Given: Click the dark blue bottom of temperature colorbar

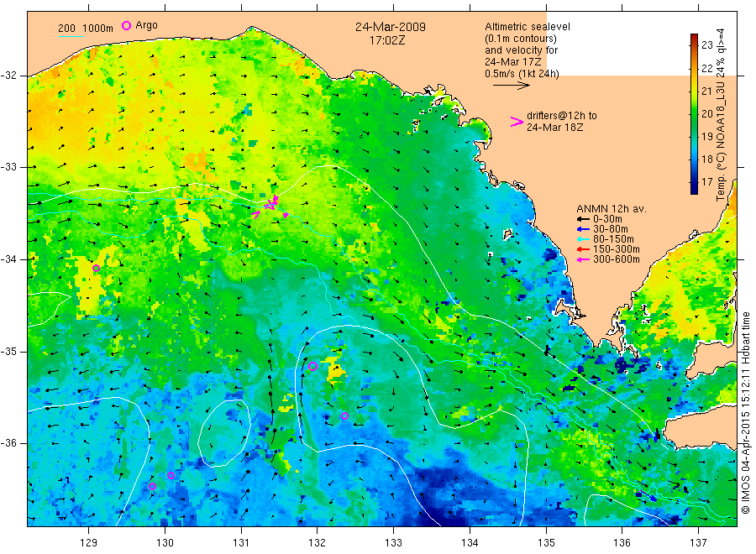Looking at the screenshot, I should [694, 191].
